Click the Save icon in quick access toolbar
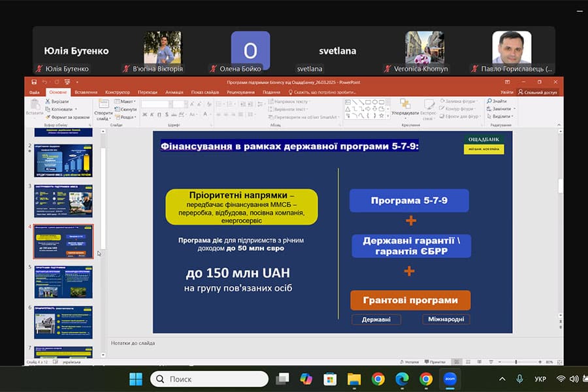Screen dimensions: 588x392 tap(34, 82)
